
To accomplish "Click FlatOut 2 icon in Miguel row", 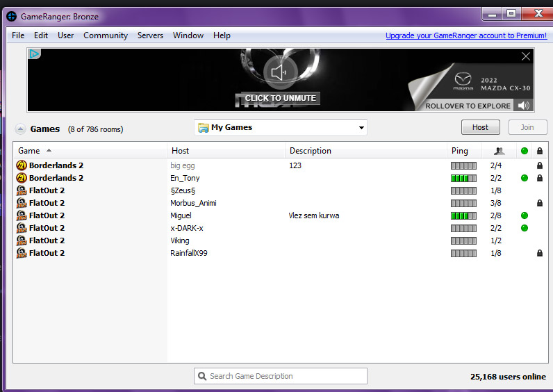I will 22,215.
